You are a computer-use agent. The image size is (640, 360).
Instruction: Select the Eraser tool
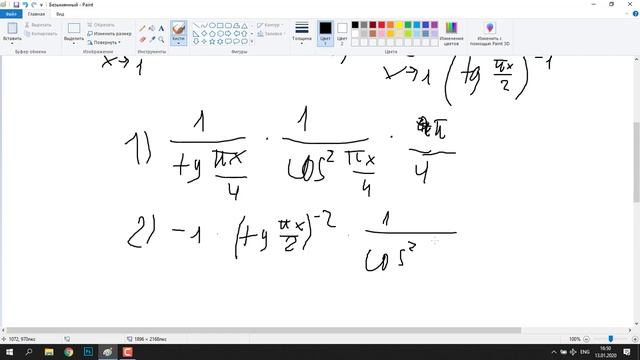[x=142, y=40]
